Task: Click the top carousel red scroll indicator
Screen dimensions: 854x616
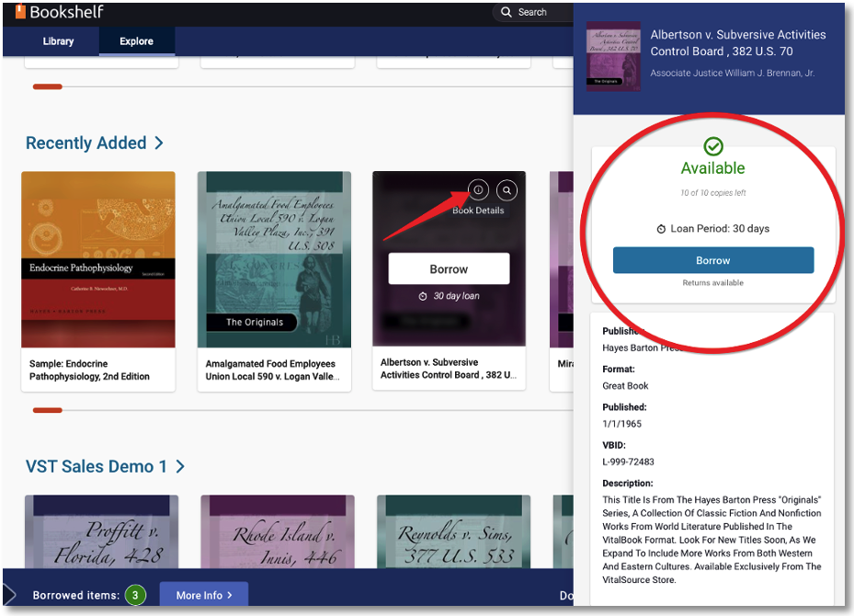Action: click(x=48, y=86)
